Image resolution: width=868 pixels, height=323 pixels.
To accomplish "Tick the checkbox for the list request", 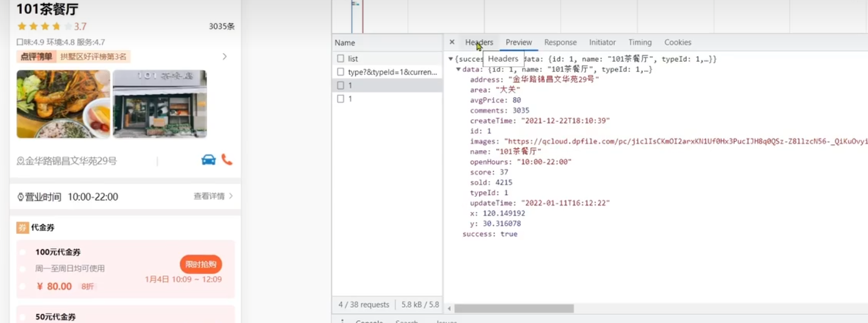I will tap(340, 59).
